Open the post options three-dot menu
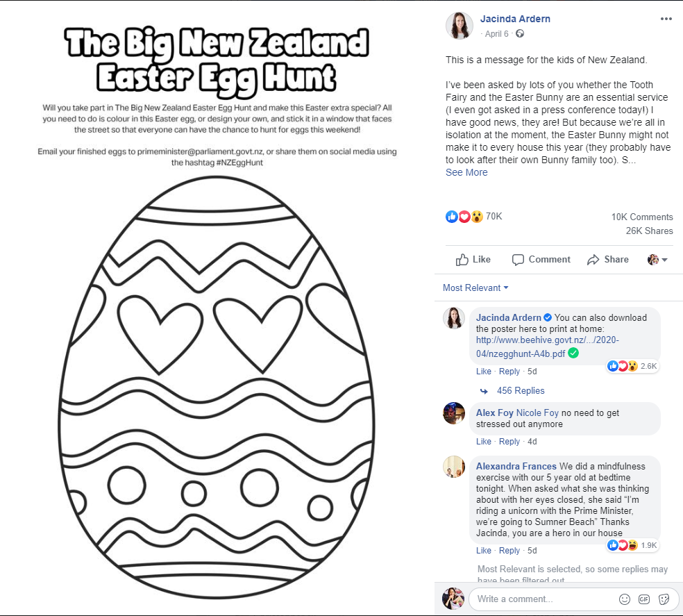 (x=666, y=19)
